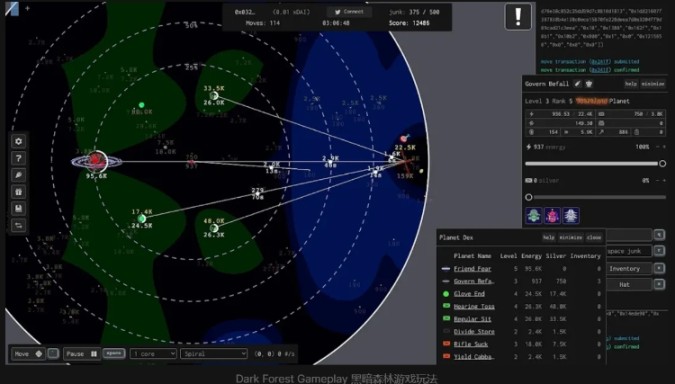
Task: Open the Spiral pattern dropdown
Action: tap(214, 354)
